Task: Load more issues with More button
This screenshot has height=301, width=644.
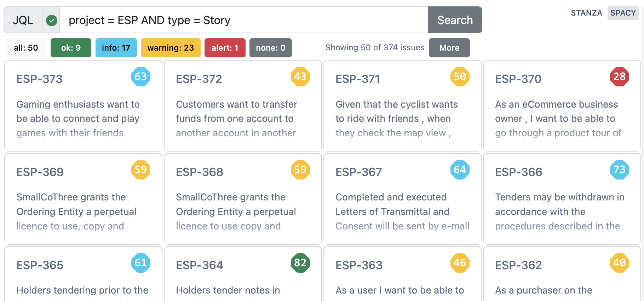Action: [x=449, y=48]
